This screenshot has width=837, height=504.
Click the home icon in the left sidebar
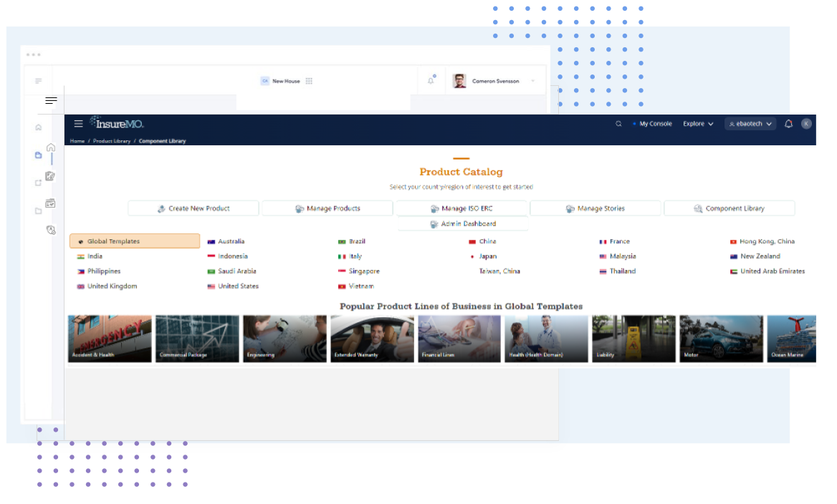coord(50,147)
